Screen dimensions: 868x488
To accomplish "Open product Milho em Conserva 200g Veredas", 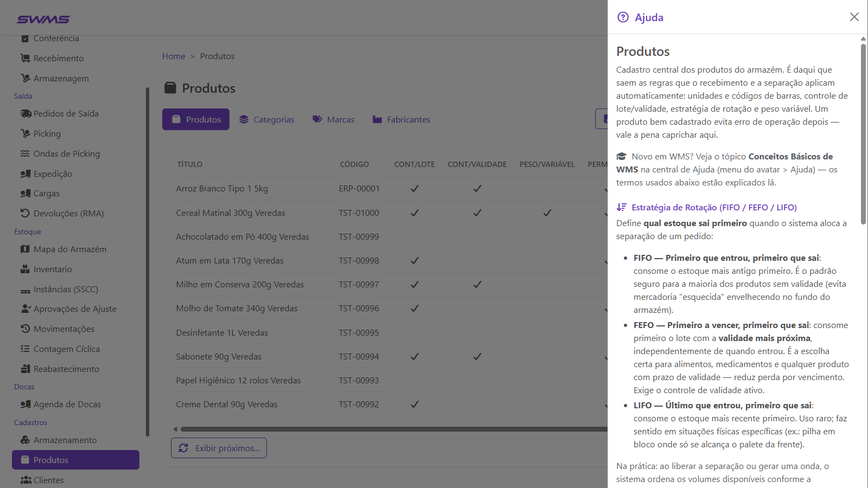I will pos(240,284).
